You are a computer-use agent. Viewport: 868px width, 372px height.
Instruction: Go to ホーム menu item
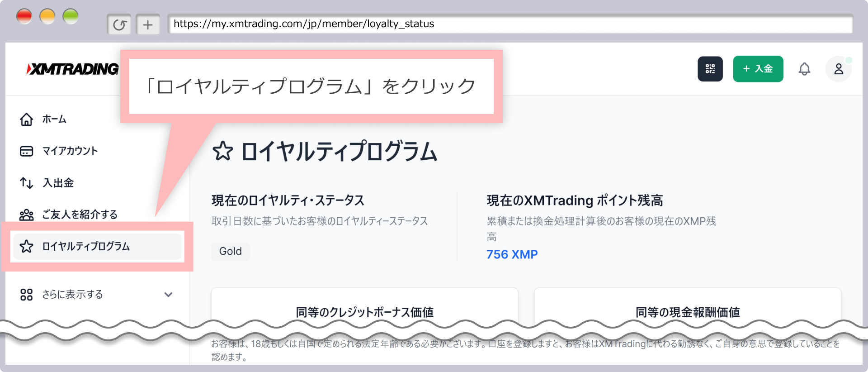point(54,119)
